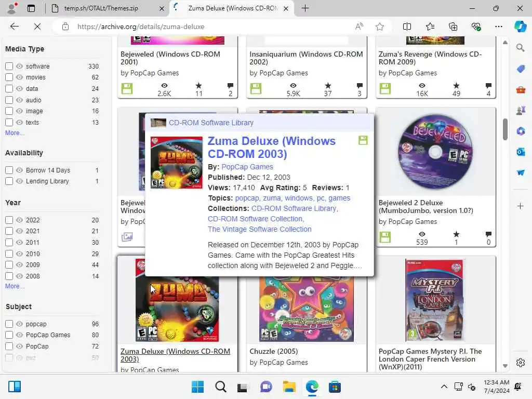Open Settings and more menu
The height and width of the screenshot is (399, 532).
click(x=498, y=26)
